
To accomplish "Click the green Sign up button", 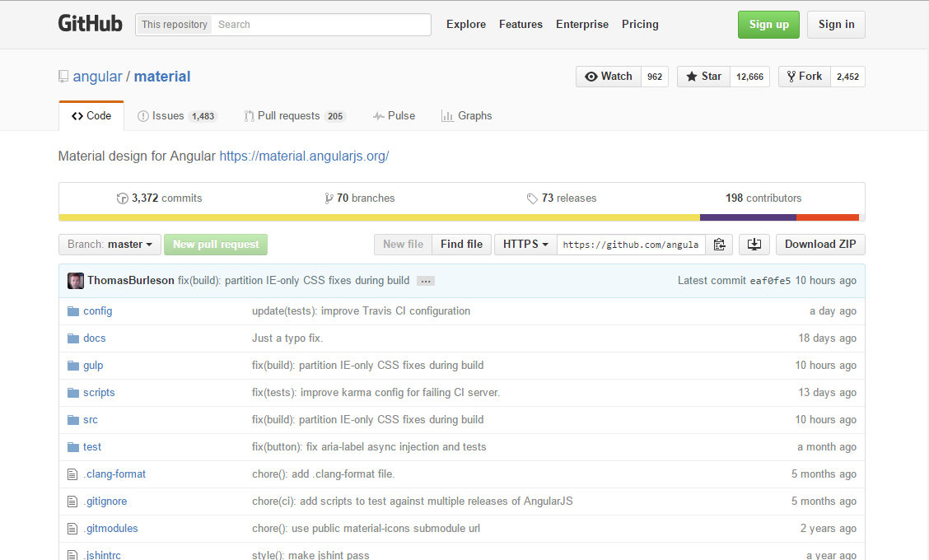I will point(768,25).
